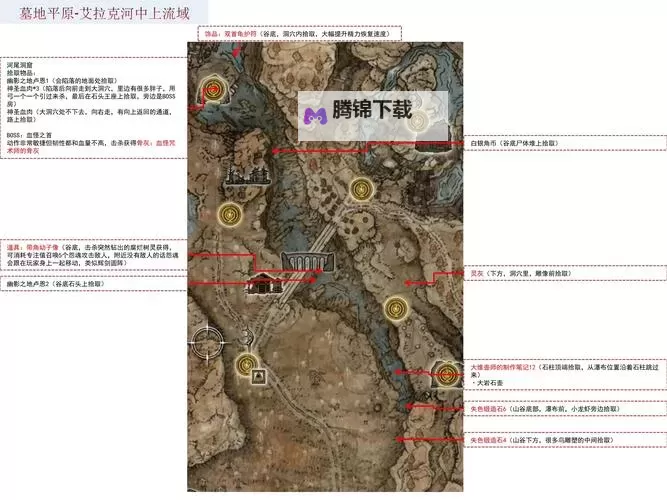Select the pink text 骨灰：血怪咒术师的骨灰
Screen dimensions: 667x500
coord(91,147)
